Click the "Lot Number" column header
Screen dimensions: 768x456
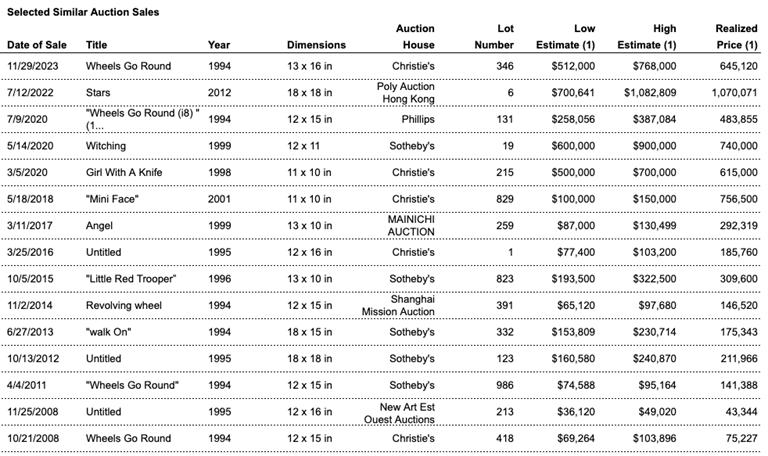[x=494, y=37]
